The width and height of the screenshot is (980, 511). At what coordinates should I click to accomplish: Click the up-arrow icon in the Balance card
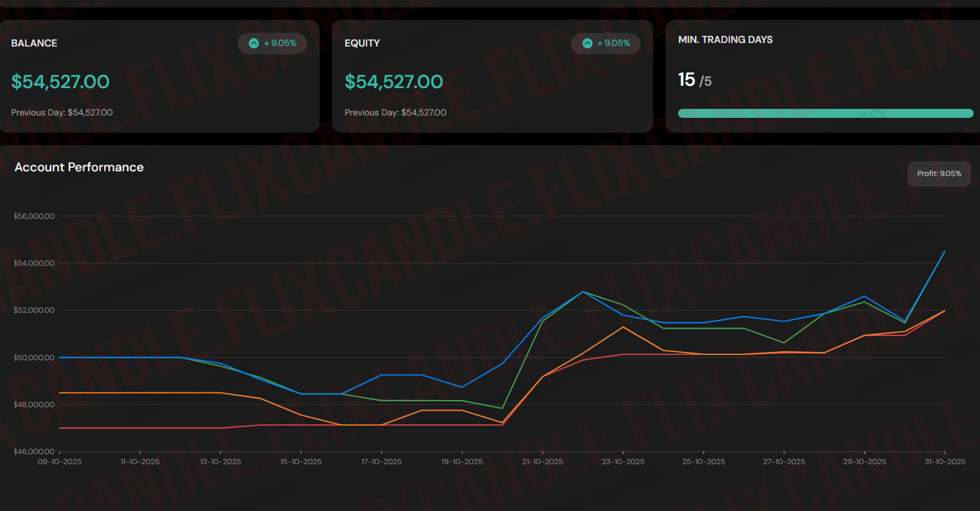(254, 43)
